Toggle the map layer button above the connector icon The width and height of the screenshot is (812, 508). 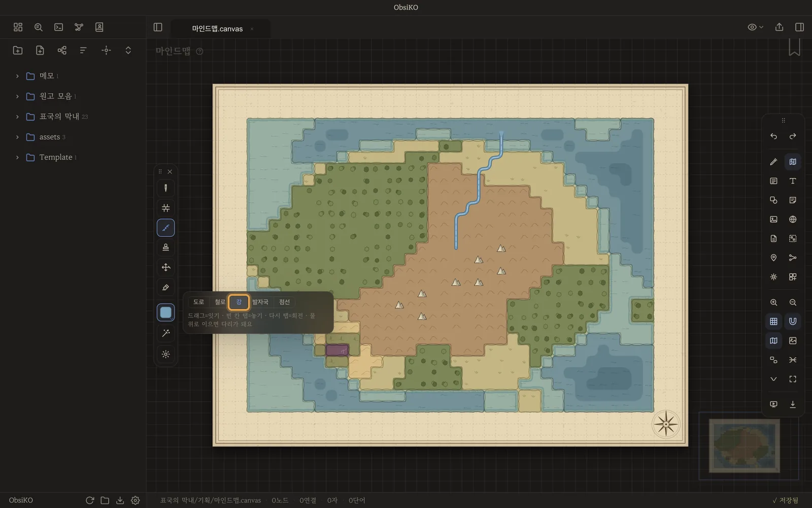[x=773, y=340]
